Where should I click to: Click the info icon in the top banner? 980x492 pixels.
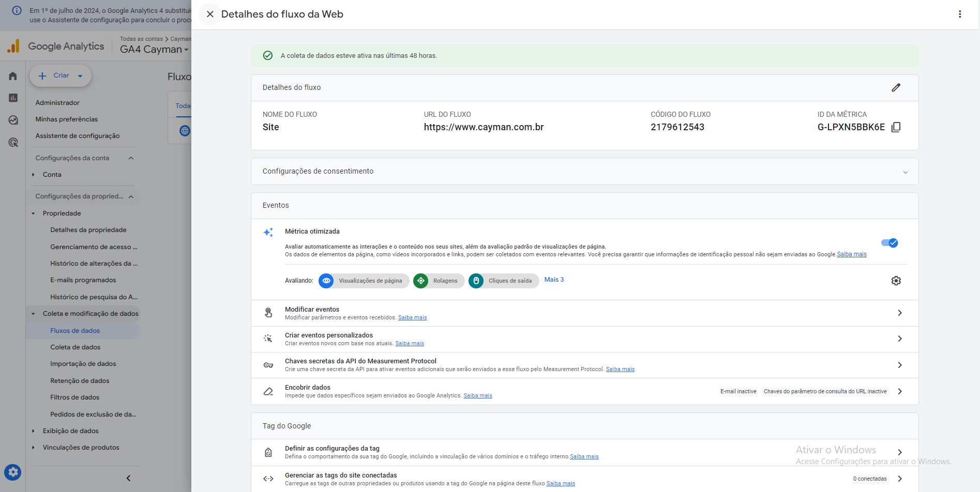click(x=17, y=10)
